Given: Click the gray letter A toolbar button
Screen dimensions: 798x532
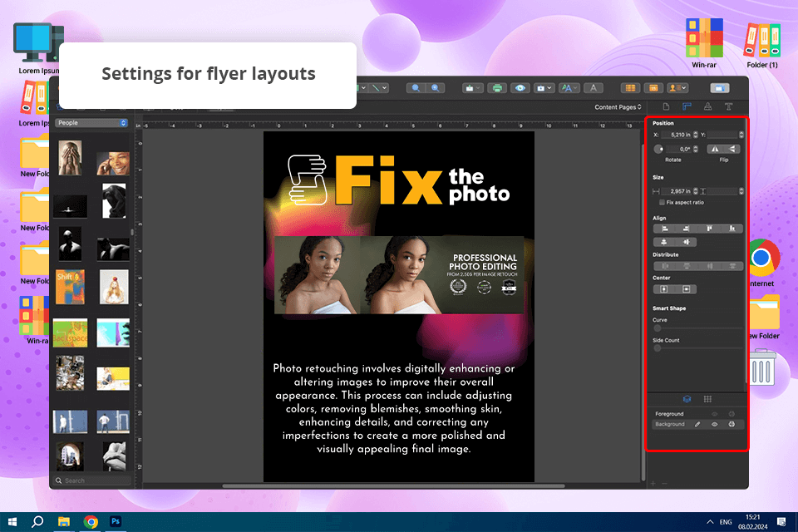Looking at the screenshot, I should tap(593, 88).
